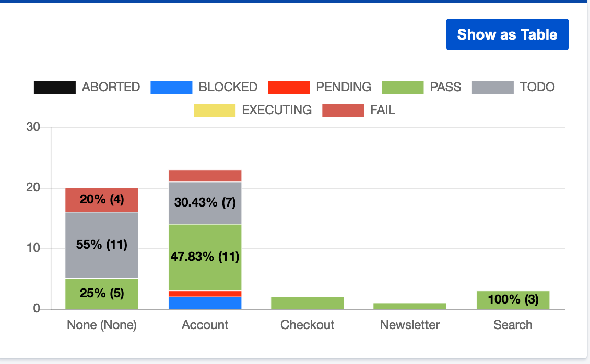Click the Show as Table button

507,34
